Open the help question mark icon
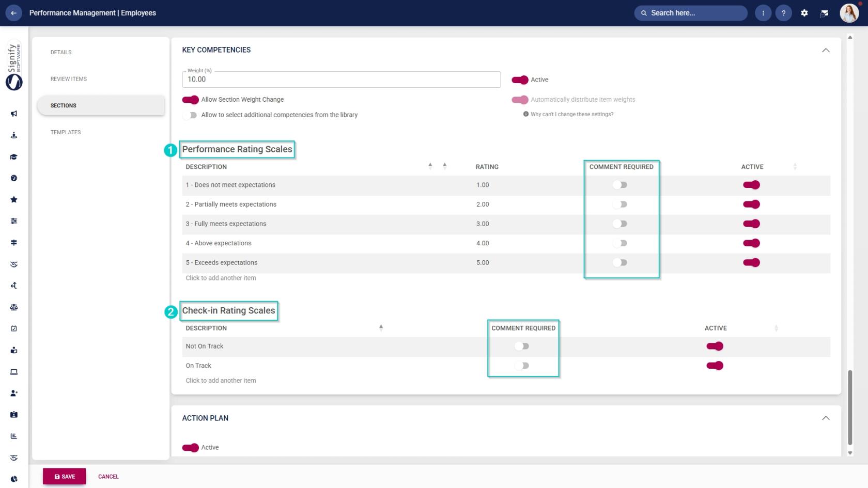Screen dimensions: 868x488 point(783,13)
